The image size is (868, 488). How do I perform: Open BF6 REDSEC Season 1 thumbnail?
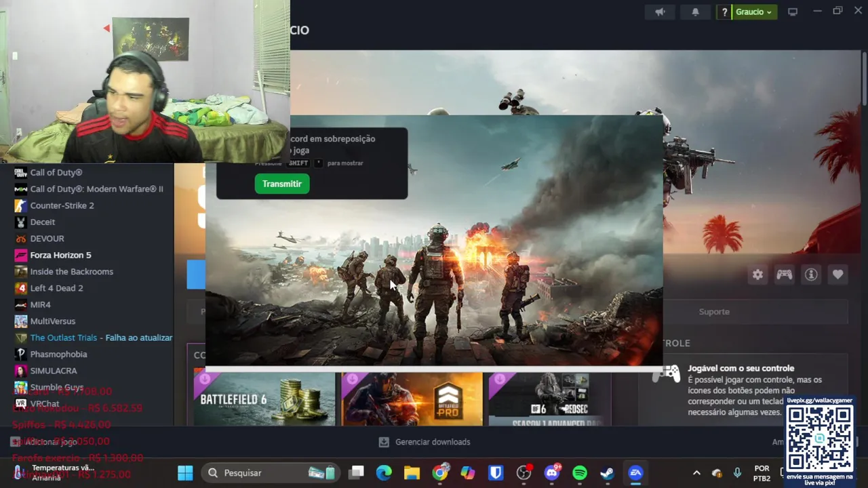[x=550, y=399]
